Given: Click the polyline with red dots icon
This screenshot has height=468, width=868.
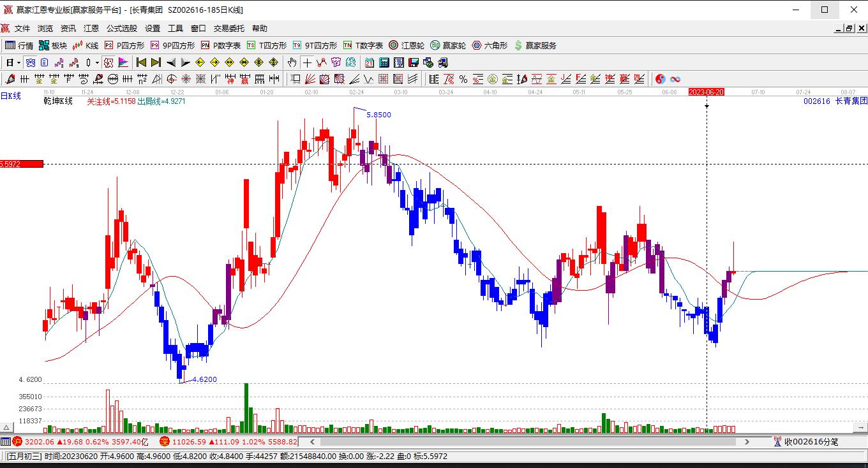Looking at the screenshot, I should click(322, 62).
